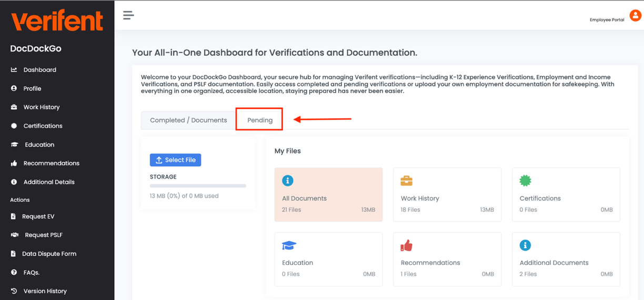Click the Verifent logo
Image resolution: width=644 pixels, height=300 pixels.
tap(57, 21)
